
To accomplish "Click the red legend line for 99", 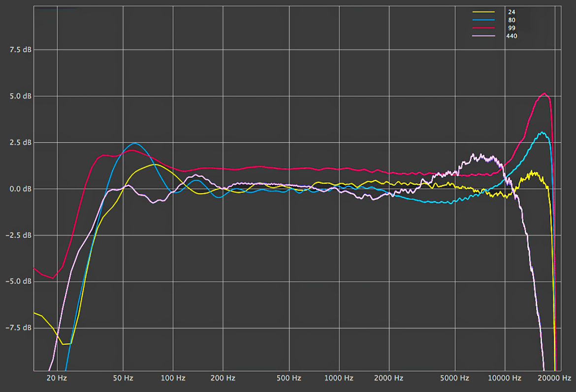I will click(483, 28).
